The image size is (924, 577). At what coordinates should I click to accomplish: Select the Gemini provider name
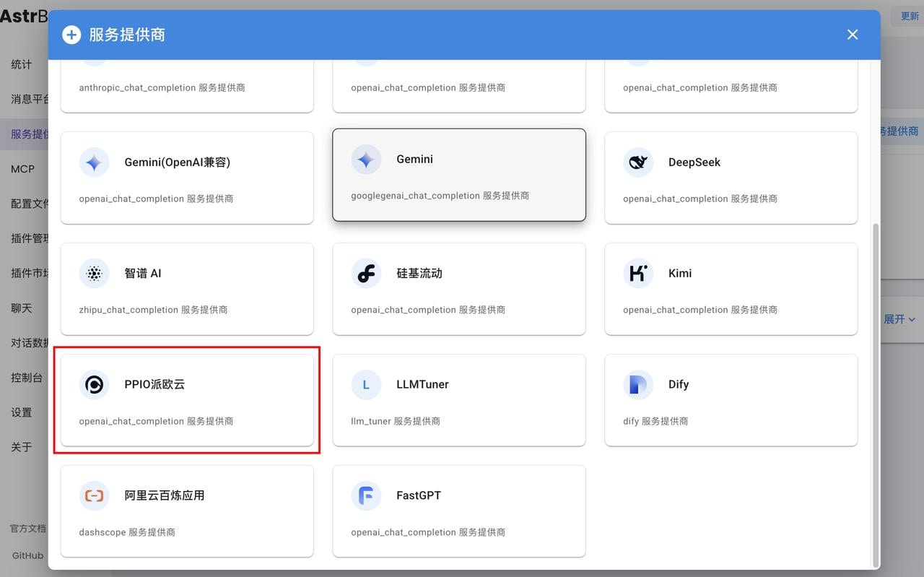(x=414, y=160)
